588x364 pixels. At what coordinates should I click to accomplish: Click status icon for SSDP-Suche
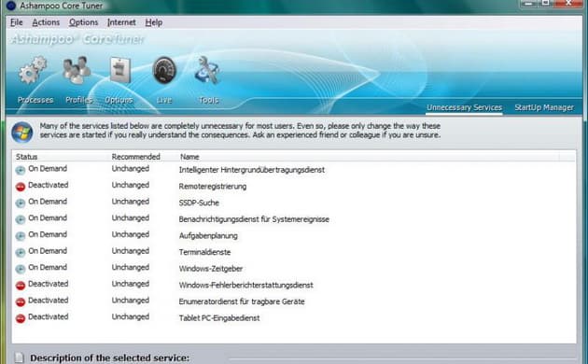[x=21, y=203]
